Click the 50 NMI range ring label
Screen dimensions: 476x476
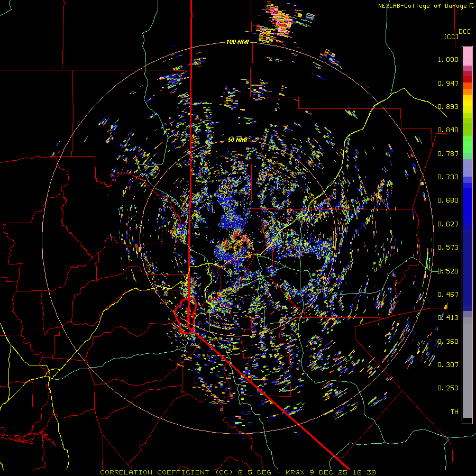pyautogui.click(x=237, y=140)
